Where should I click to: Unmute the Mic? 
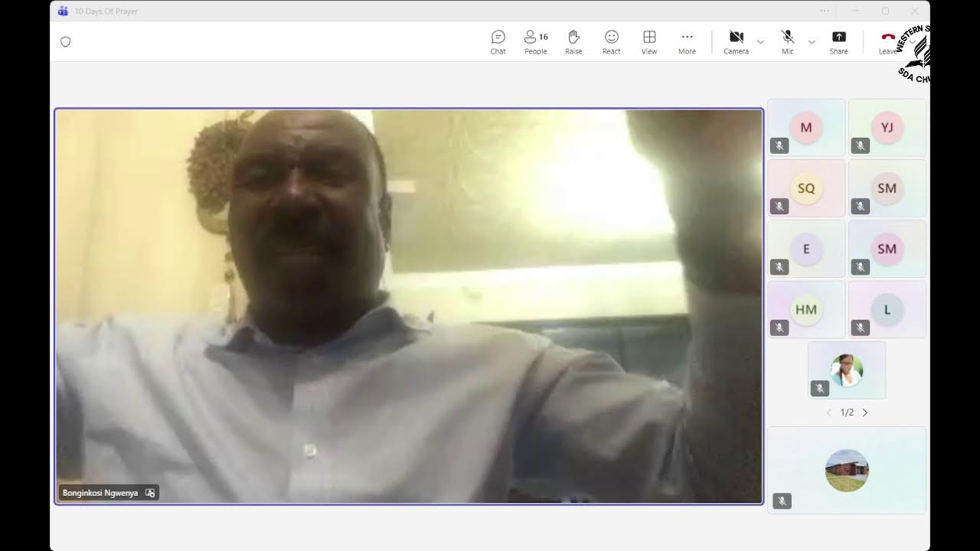click(x=787, y=42)
